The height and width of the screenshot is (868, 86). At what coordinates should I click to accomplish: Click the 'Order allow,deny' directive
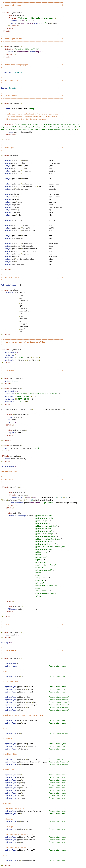(x=15, y=417)
